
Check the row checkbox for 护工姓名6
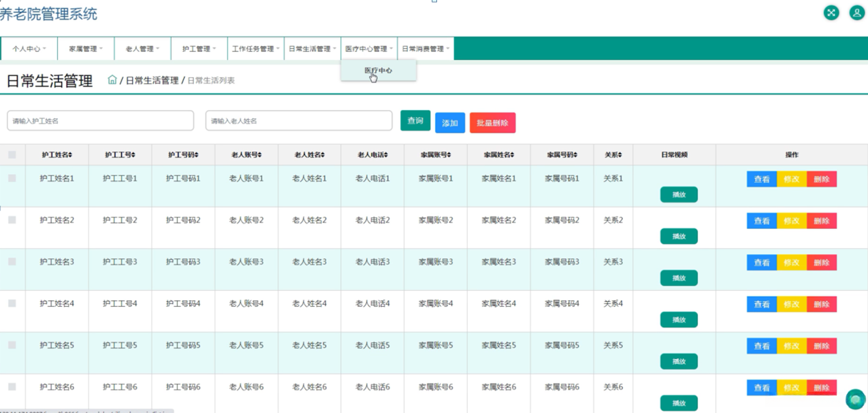(12, 387)
